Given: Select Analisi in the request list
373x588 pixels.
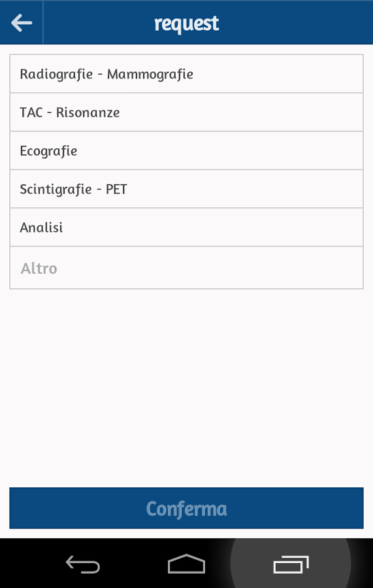Looking at the screenshot, I should [x=186, y=227].
